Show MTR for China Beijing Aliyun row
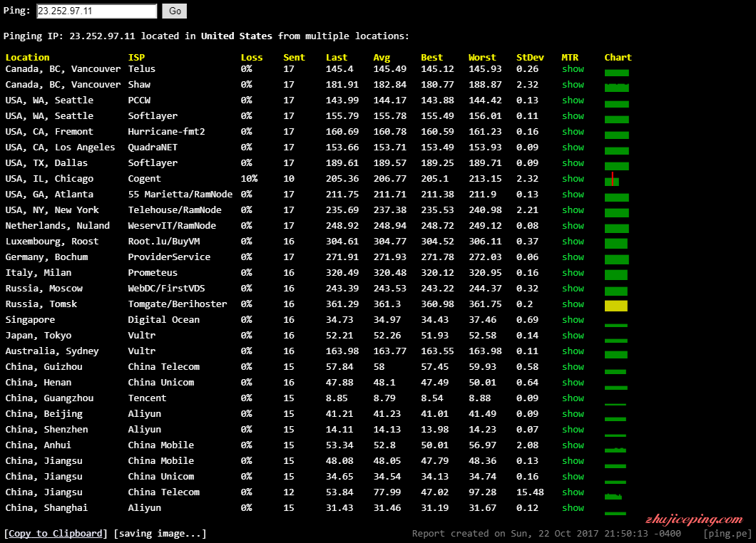This screenshot has height=543, width=756. click(x=573, y=413)
